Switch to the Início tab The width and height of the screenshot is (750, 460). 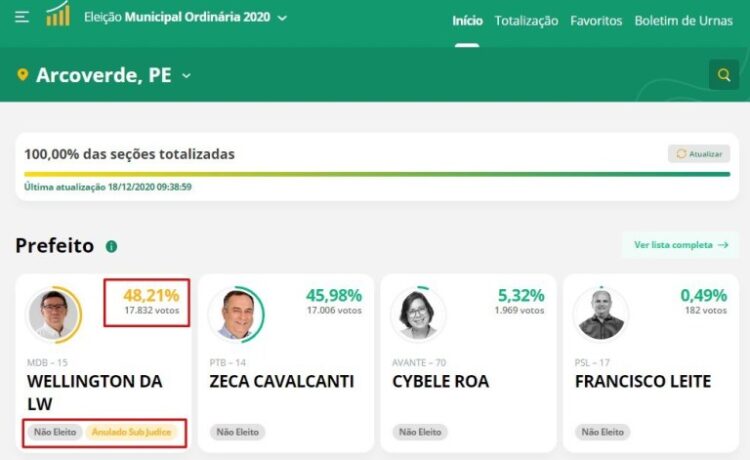467,21
